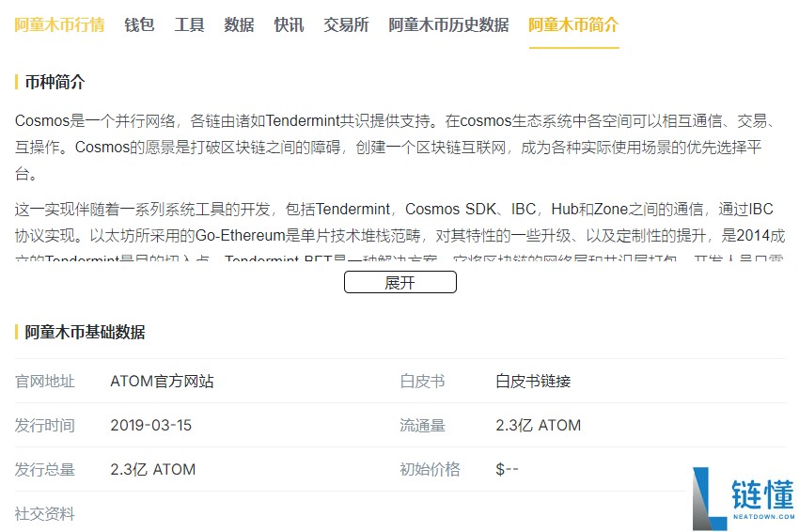Select the 初始价格 label
Screen dimensions: 799x532
(x=431, y=469)
